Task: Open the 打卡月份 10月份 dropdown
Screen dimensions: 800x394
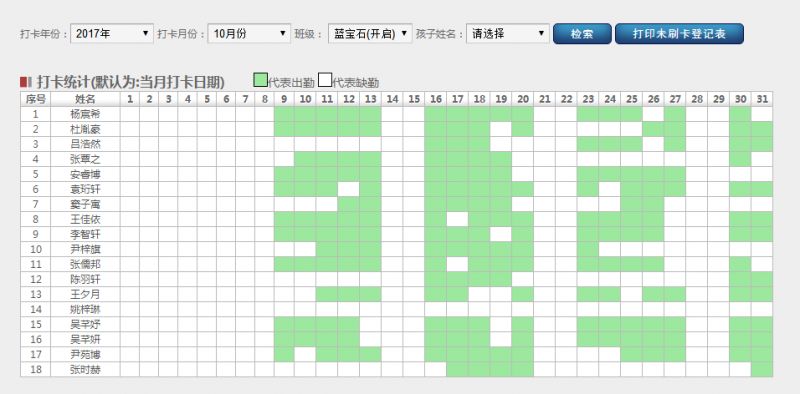Action: pyautogui.click(x=249, y=34)
